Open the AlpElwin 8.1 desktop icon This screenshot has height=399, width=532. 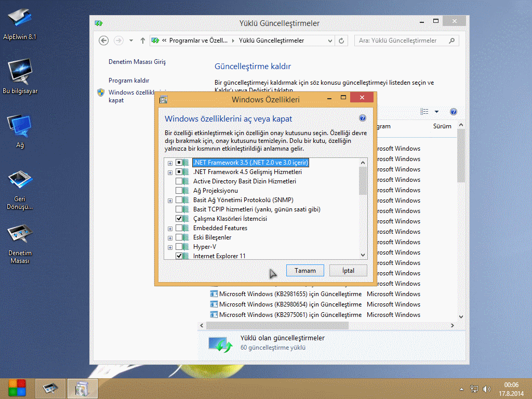click(20, 19)
